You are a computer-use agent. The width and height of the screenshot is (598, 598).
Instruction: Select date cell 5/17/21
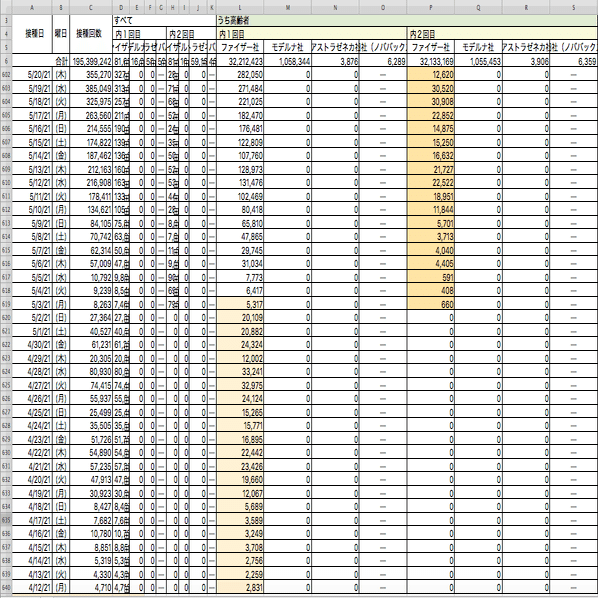[32, 115]
